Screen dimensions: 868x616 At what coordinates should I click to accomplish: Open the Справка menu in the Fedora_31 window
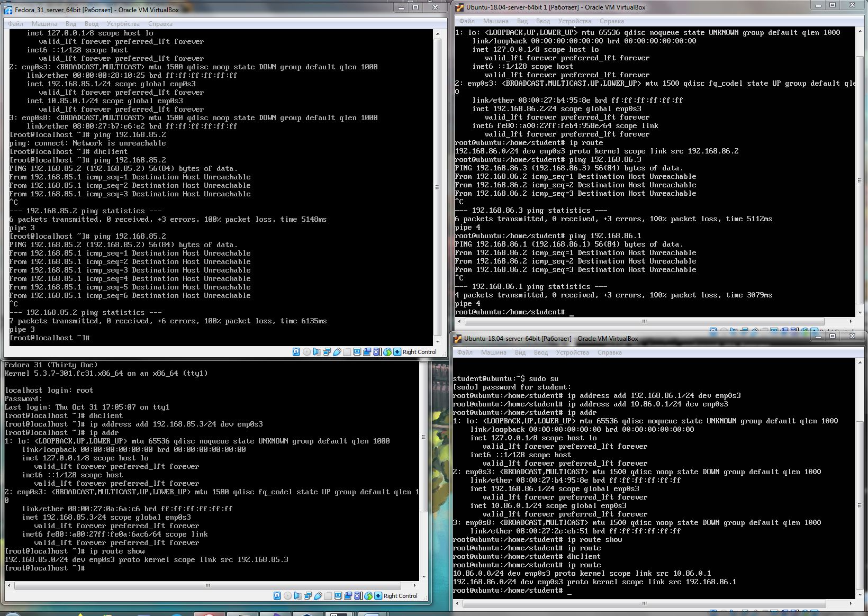pos(160,24)
